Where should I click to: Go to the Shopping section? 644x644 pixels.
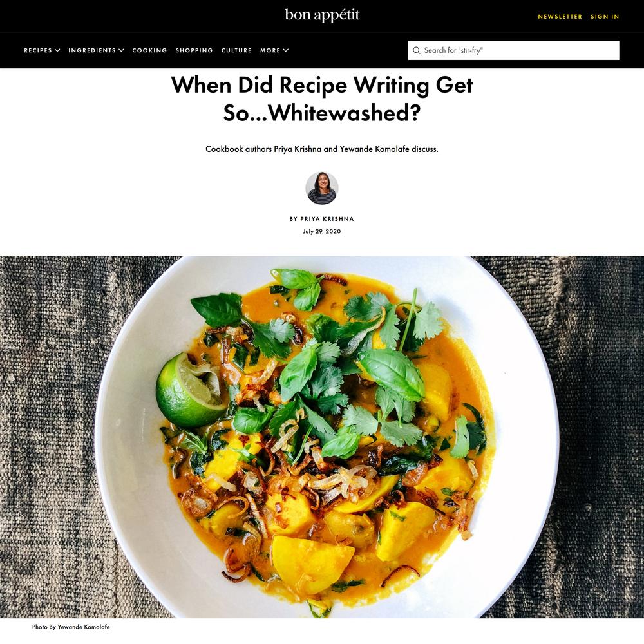[x=194, y=50]
